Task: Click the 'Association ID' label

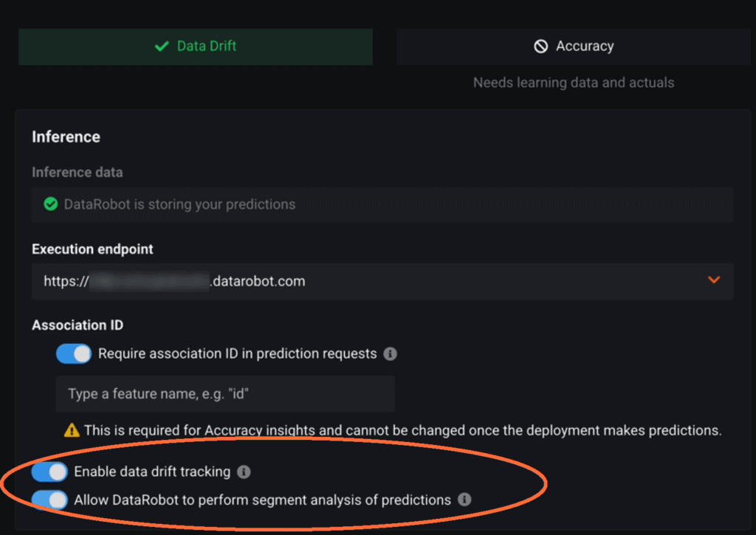Action: [78, 325]
